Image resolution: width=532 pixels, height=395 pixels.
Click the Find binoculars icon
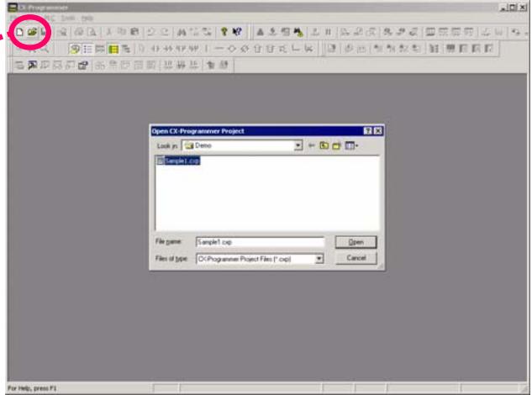point(182,32)
